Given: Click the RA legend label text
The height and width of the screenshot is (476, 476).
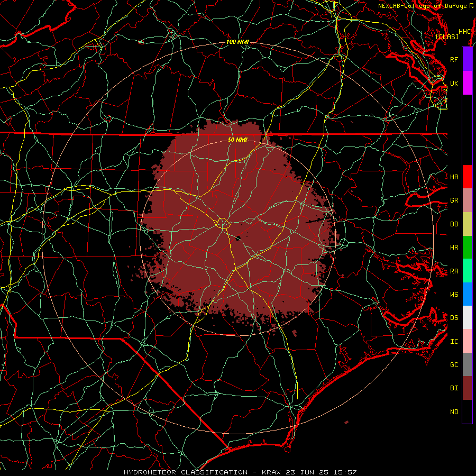Looking at the screenshot, I should point(454,271).
